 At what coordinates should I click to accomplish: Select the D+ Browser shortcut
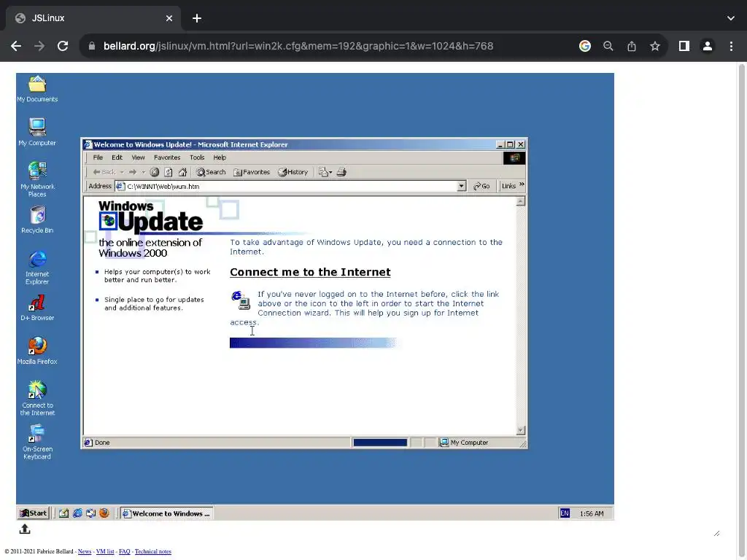[37, 308]
